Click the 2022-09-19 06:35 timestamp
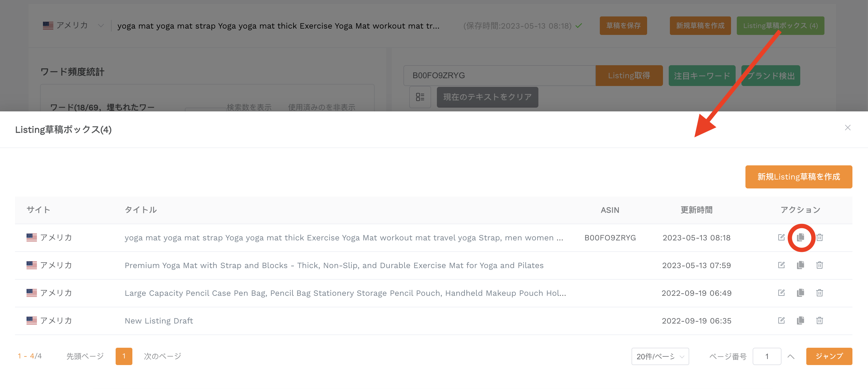The image size is (868, 389). click(696, 320)
